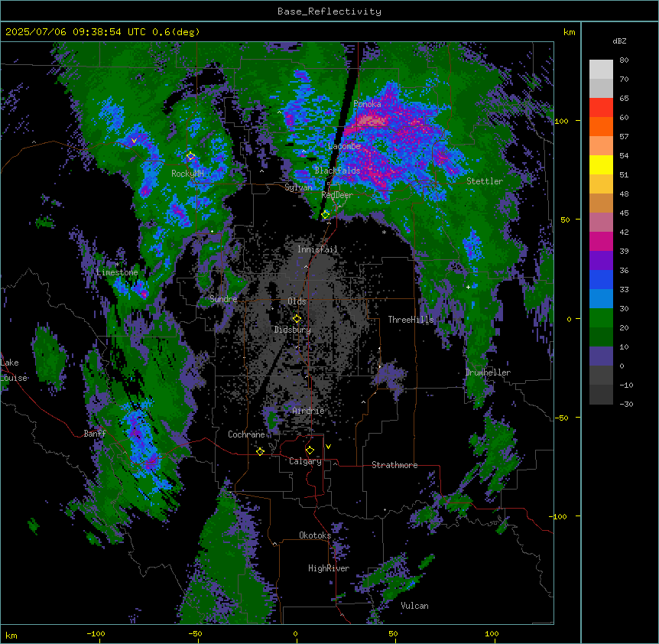Viewport: 659px width, 644px height.
Task: Click the Didsbury city label
Action: coord(293,330)
